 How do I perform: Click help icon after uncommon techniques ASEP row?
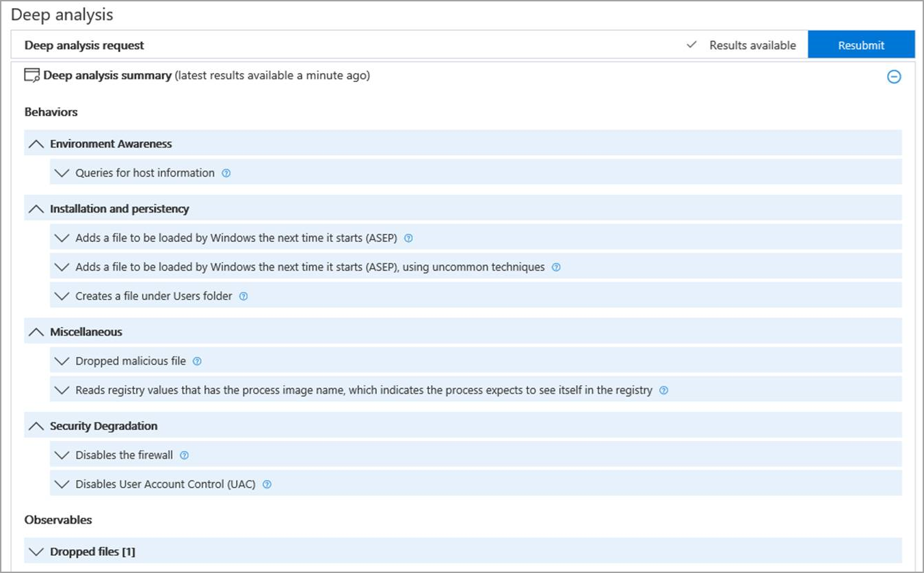[x=556, y=267]
